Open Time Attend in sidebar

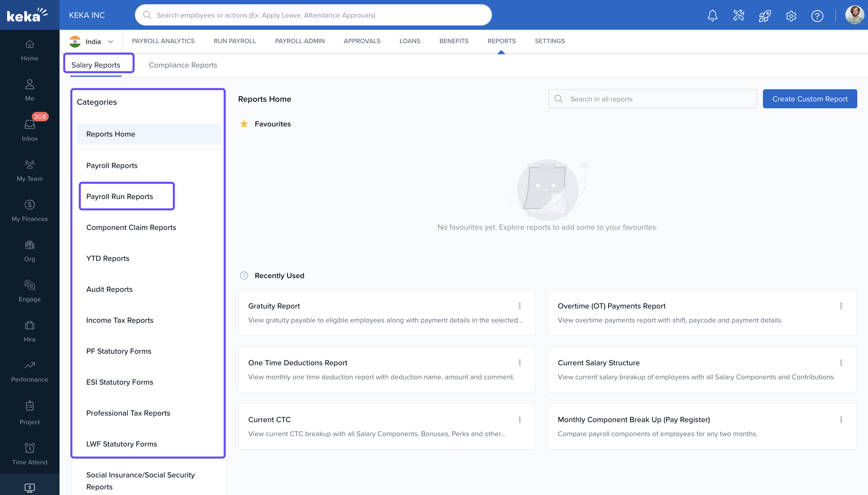(29, 454)
